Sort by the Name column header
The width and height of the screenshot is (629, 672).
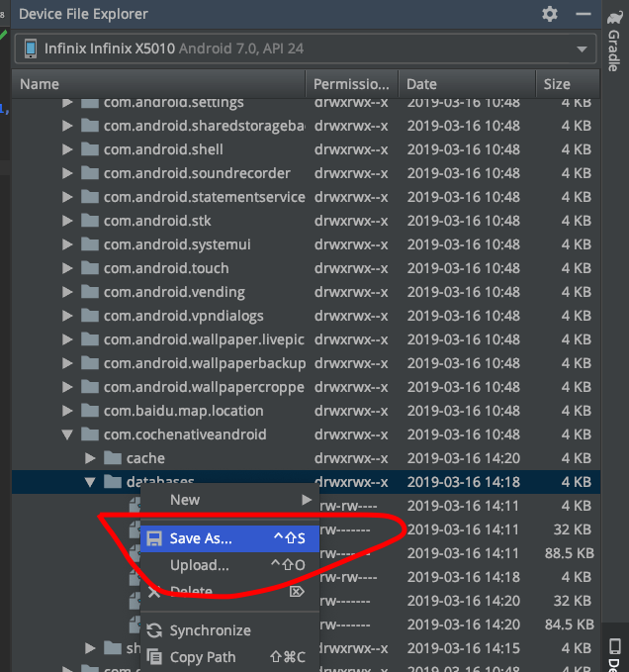point(40,84)
